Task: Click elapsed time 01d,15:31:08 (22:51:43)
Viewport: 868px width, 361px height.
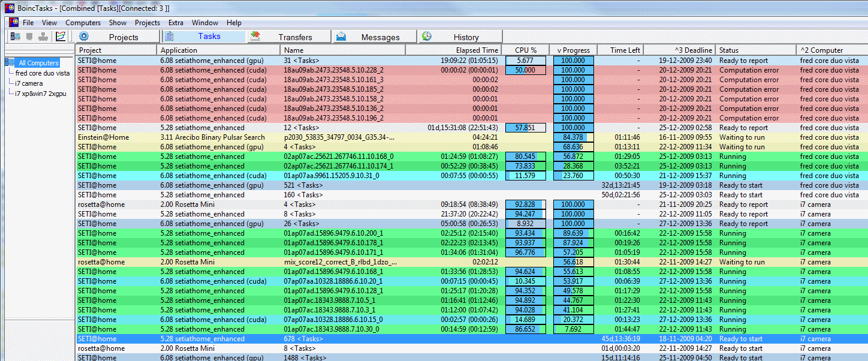Action: click(x=463, y=128)
